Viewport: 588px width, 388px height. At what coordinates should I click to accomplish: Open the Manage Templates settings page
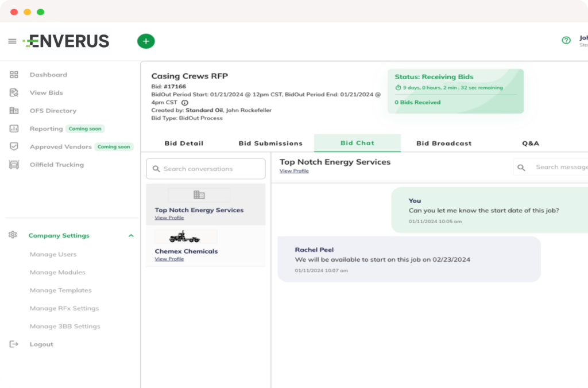(60, 290)
